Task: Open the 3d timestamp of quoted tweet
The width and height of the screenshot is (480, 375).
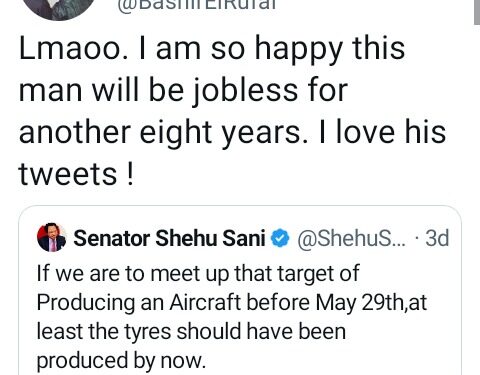Action: [x=437, y=238]
